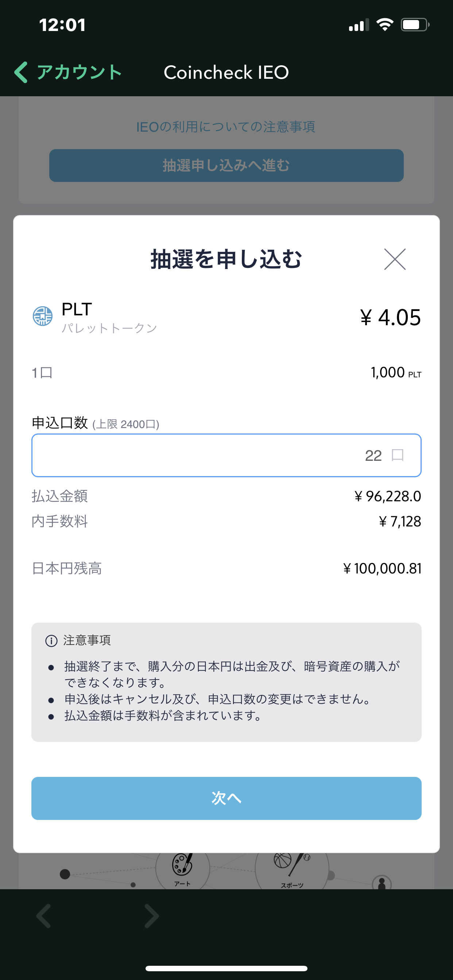Tap the 抽選を申し込む dialog heading
Viewport: 453px width, 980px height.
point(226,260)
